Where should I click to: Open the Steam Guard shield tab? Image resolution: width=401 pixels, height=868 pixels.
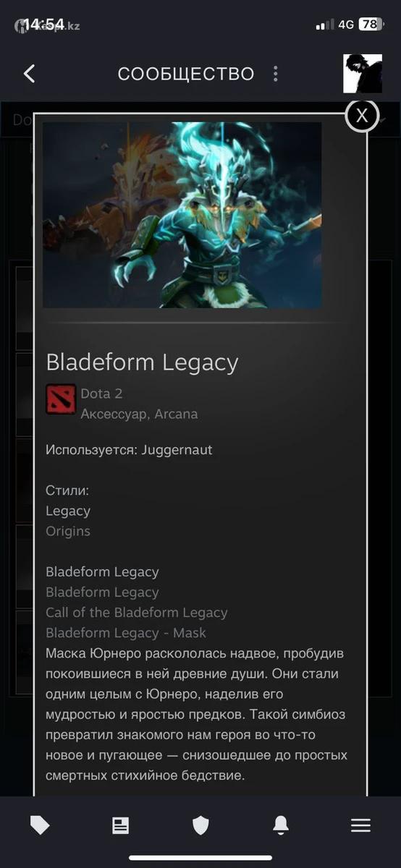click(x=200, y=825)
